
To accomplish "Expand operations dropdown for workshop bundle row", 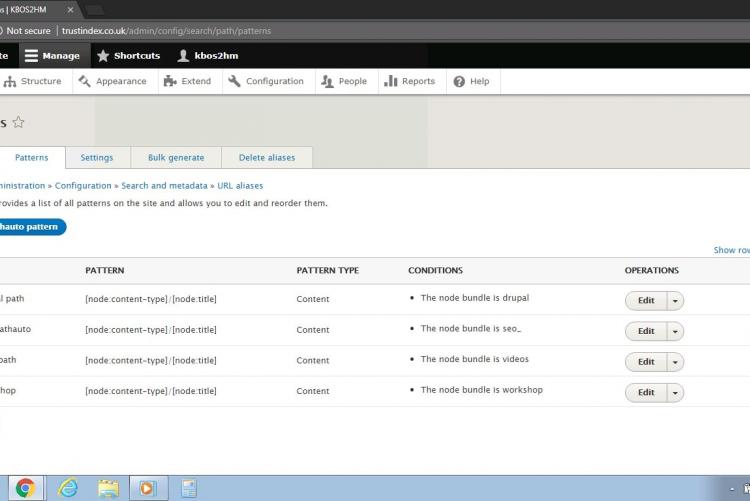I will click(x=675, y=392).
